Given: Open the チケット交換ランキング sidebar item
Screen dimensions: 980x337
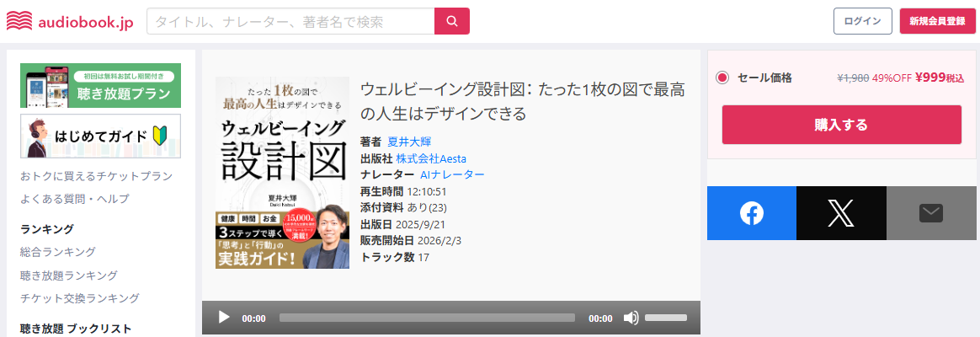Looking at the screenshot, I should pos(80,298).
